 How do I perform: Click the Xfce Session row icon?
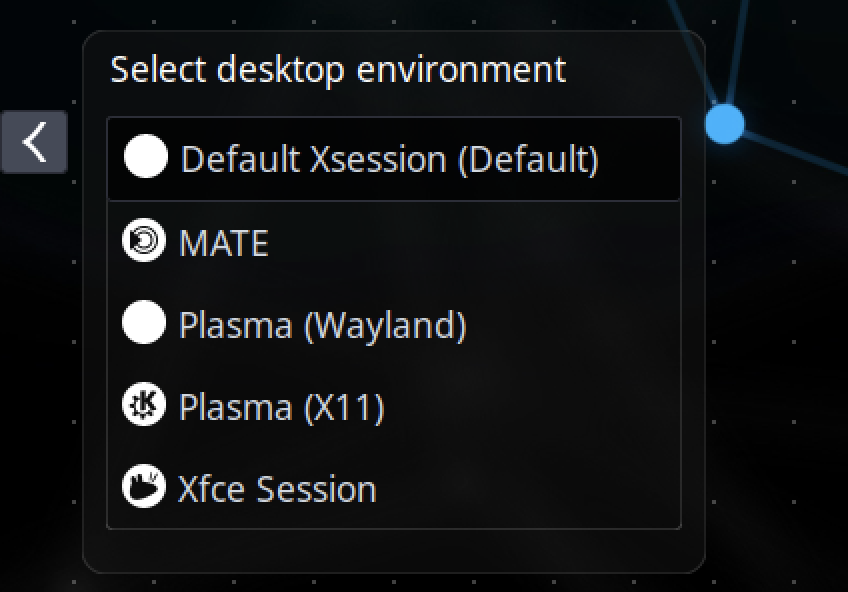tap(144, 487)
